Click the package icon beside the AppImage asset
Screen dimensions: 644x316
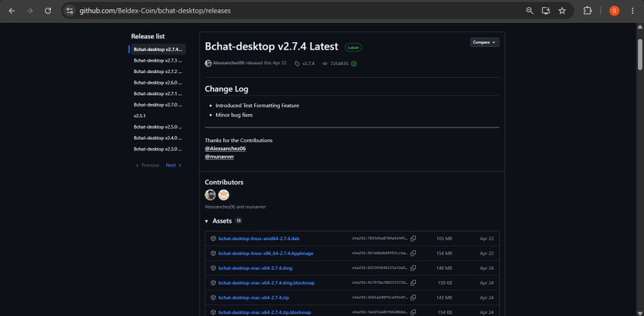(213, 253)
